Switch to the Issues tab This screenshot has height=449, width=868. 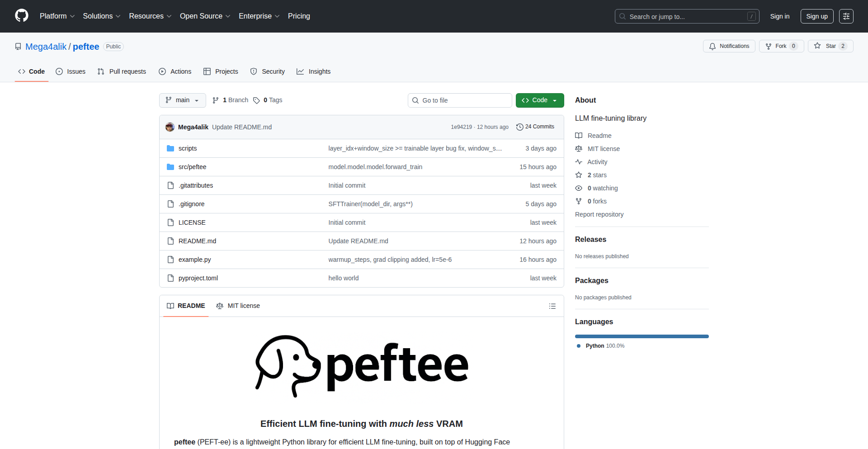(x=71, y=71)
